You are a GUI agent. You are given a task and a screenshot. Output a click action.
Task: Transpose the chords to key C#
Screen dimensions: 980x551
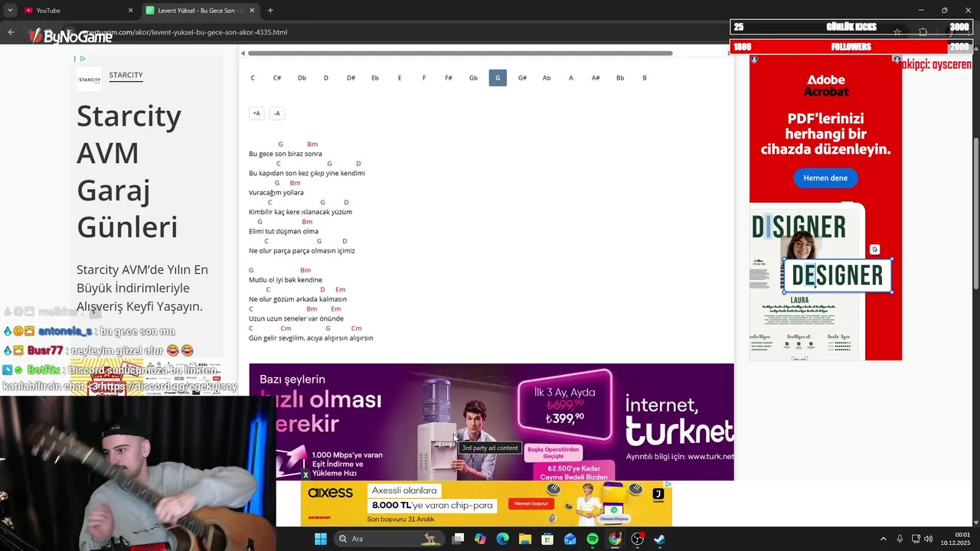pos(277,77)
